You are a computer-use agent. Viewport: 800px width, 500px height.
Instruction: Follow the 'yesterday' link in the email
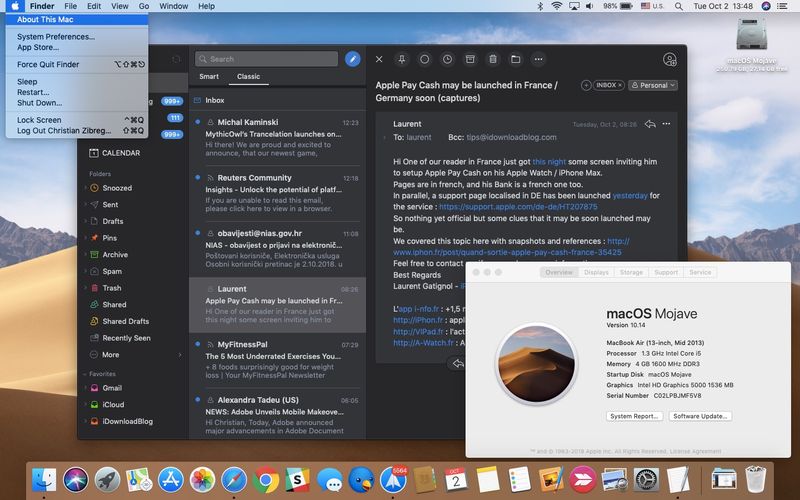tap(630, 195)
